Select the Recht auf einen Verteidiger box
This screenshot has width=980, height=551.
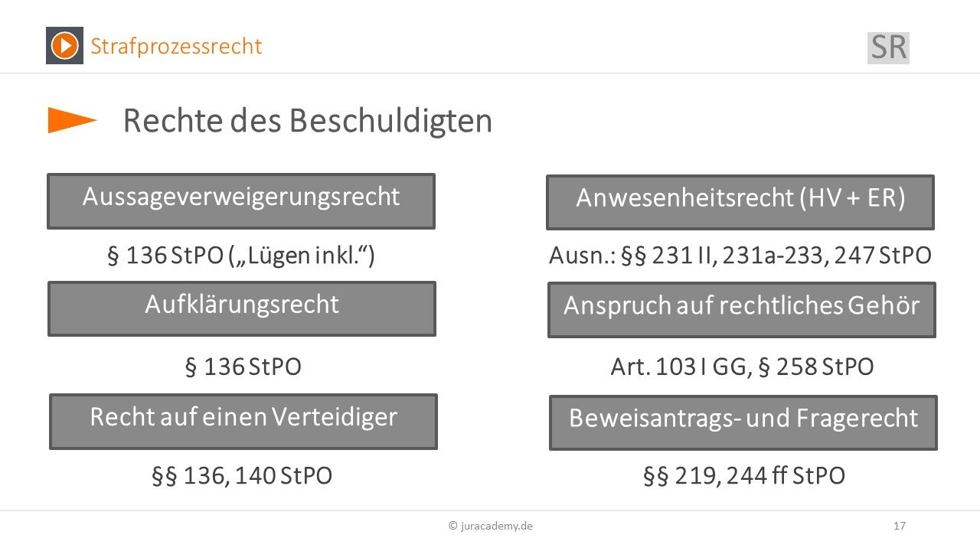(x=243, y=421)
